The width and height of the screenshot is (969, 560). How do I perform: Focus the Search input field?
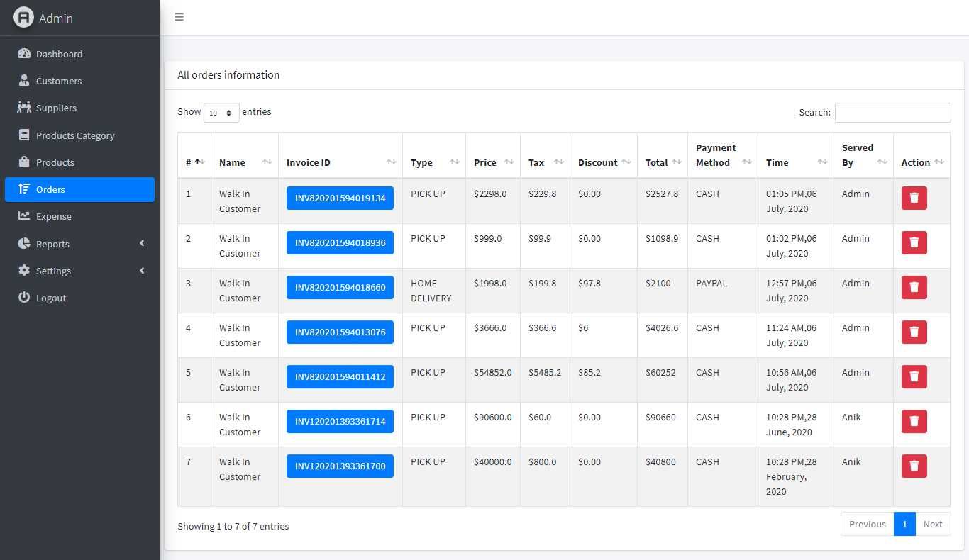[892, 113]
